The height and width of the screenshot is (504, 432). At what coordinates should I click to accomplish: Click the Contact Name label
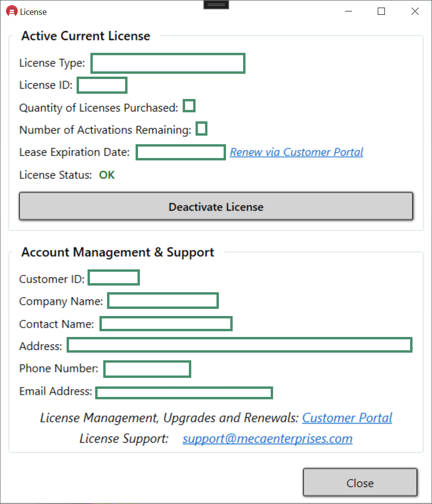57,324
